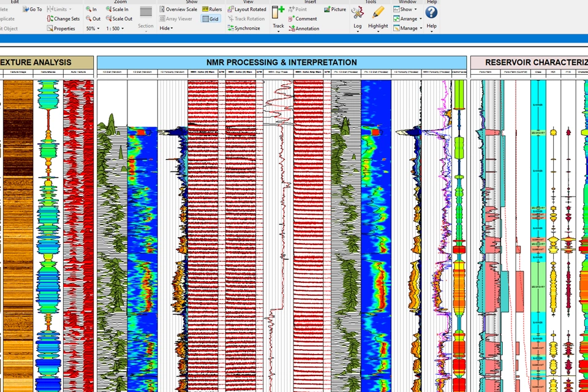
Task: Open the Array Viewer
Action: (176, 18)
